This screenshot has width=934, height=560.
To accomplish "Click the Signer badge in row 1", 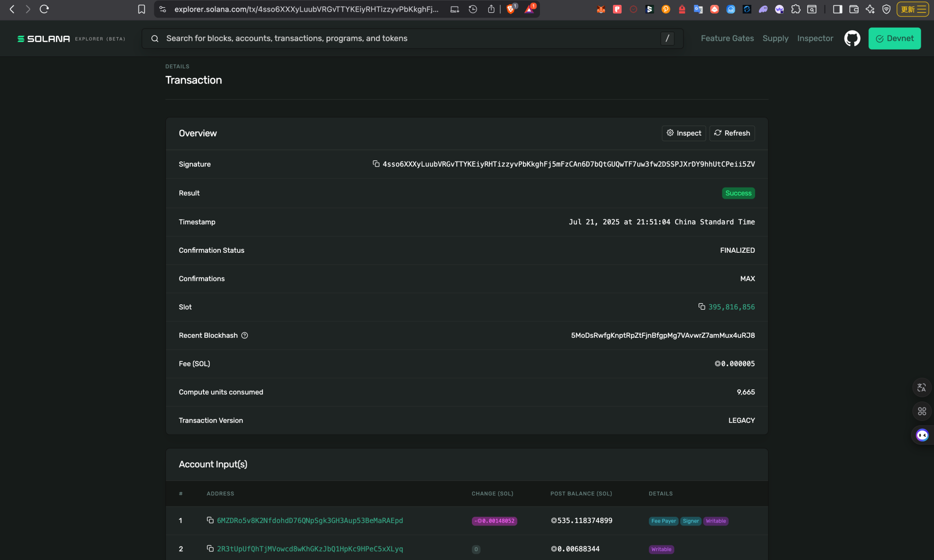I will coord(691,521).
